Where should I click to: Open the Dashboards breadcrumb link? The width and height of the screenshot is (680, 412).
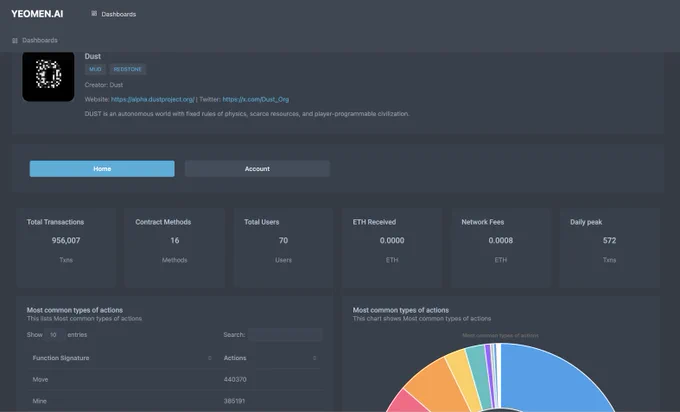point(40,40)
